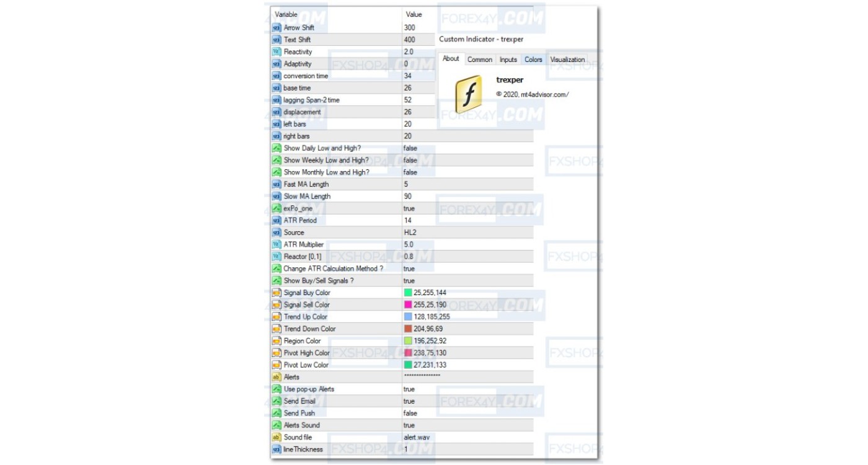Click the trexper indicator script icon
Screen dimensions: 868x465
point(468,94)
